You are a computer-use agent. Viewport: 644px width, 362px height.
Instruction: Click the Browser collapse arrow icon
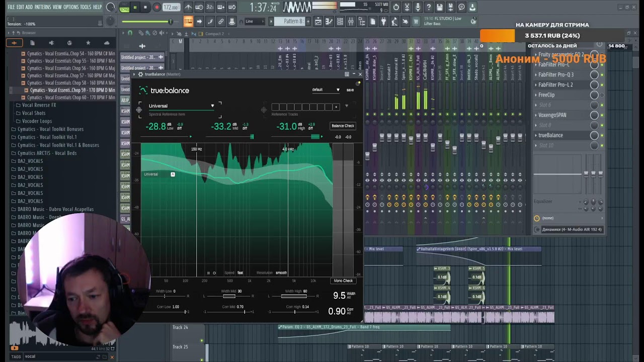pyautogui.click(x=10, y=33)
